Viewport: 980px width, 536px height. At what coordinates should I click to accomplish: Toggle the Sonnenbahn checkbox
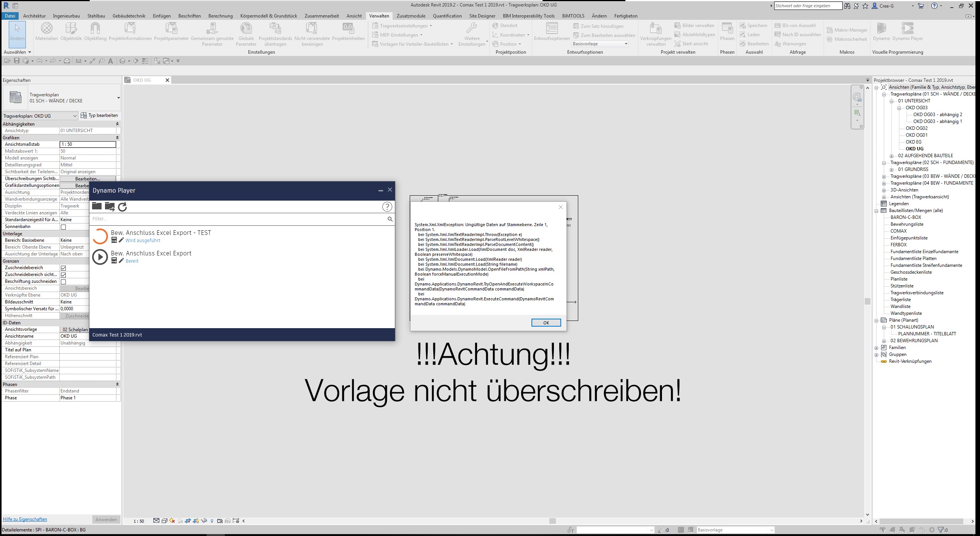pyautogui.click(x=64, y=227)
